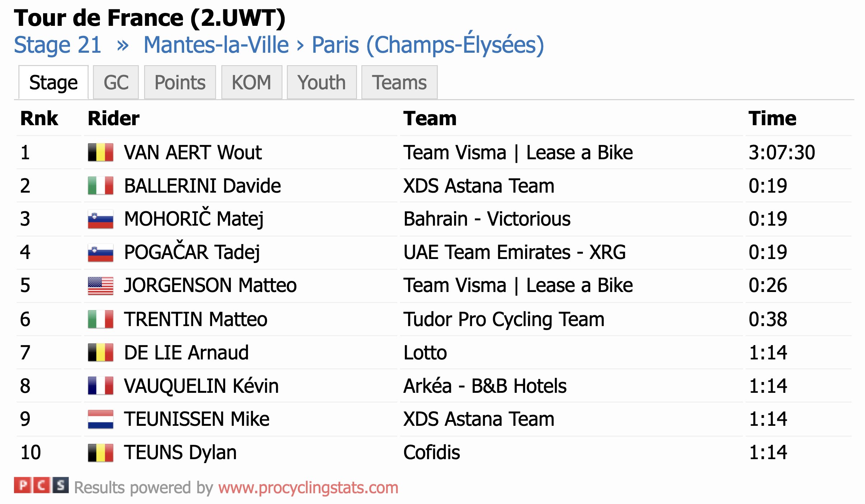Open the www.procyclingstats.com link
This screenshot has width=865, height=504.
click(x=308, y=487)
